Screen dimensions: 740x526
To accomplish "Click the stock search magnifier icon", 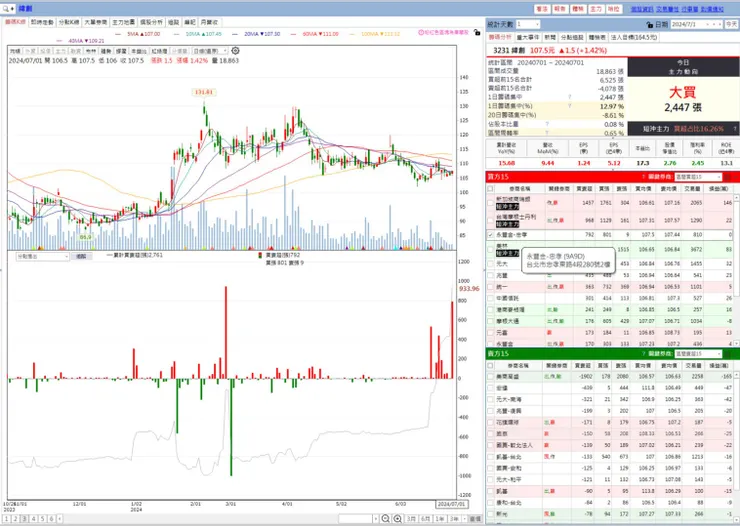I will (6, 8).
